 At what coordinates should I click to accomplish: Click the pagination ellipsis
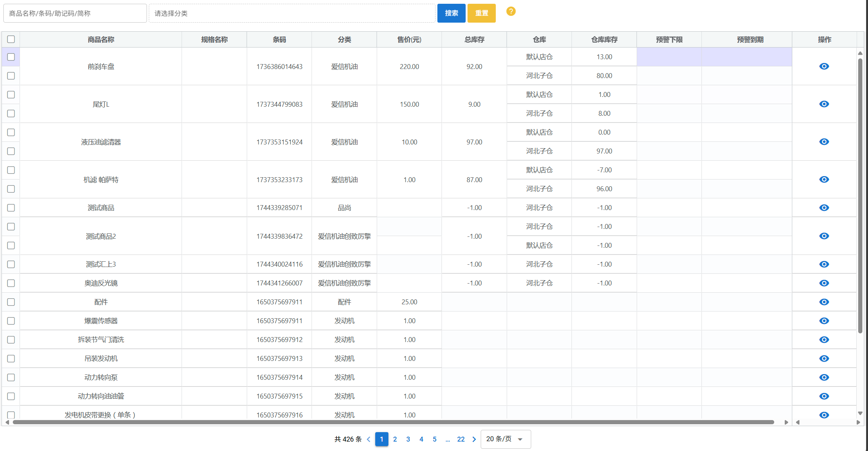(x=448, y=440)
